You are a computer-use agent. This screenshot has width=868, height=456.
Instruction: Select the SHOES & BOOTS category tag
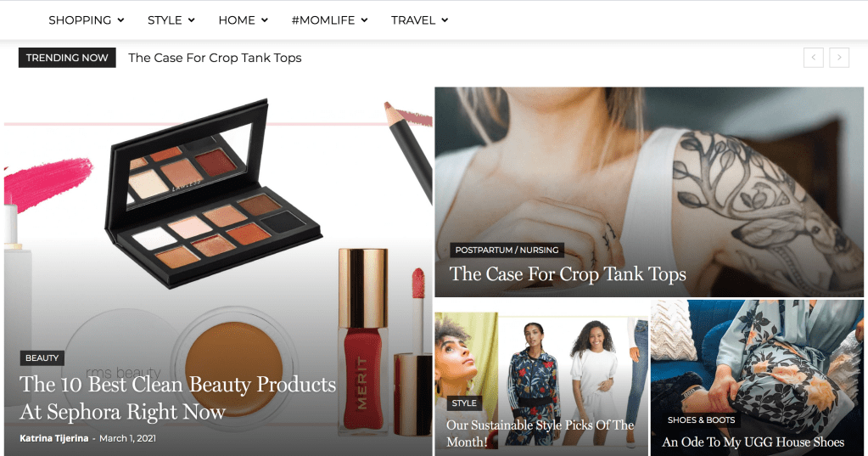pos(701,420)
